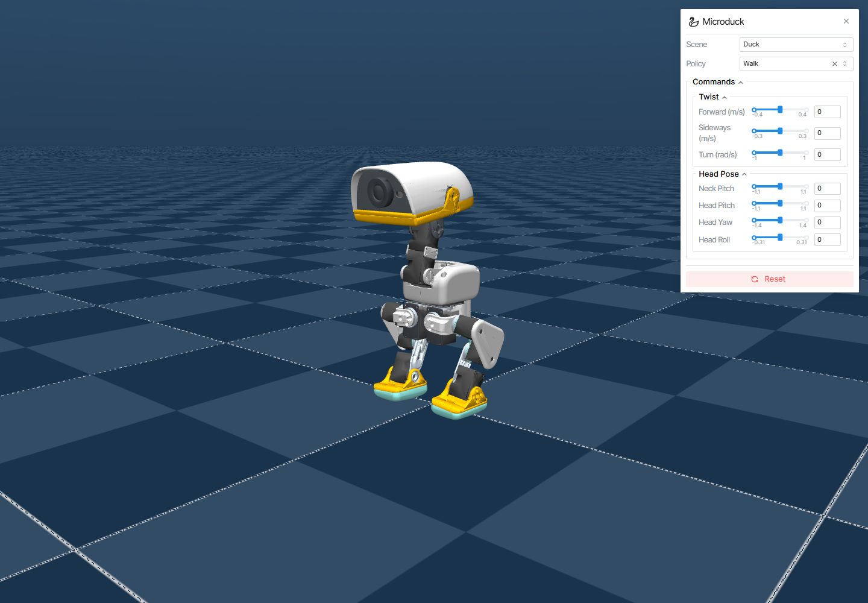Close the Microduck control panel

pos(846,21)
